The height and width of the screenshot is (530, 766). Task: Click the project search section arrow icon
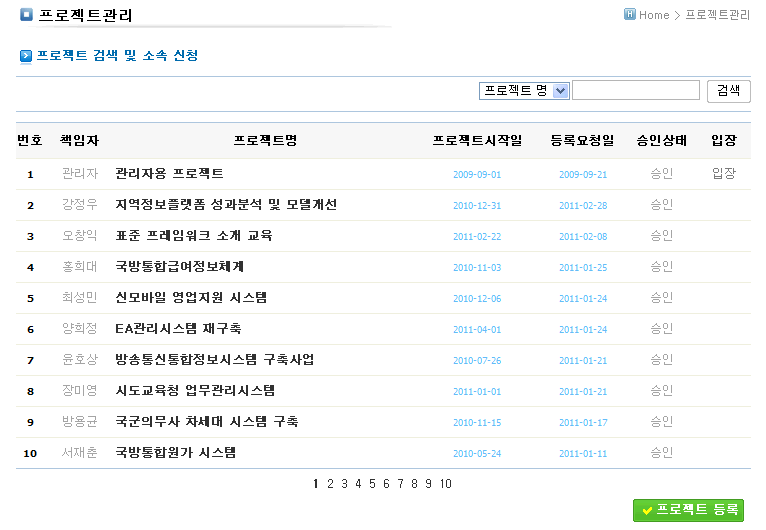click(25, 56)
